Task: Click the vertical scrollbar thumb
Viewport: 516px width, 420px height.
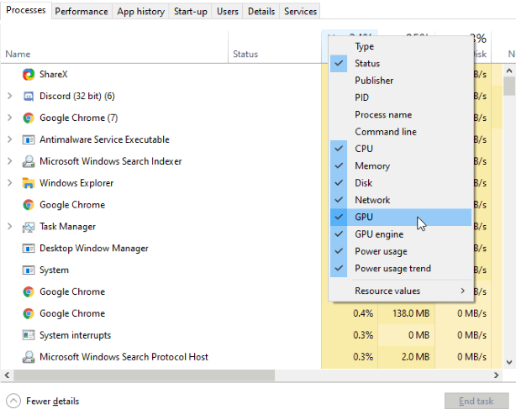Action: 509,87
